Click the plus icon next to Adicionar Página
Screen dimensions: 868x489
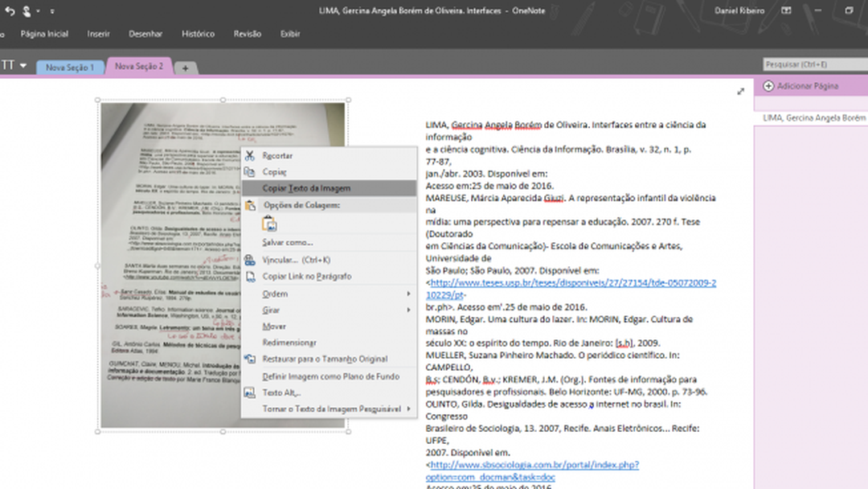point(770,85)
